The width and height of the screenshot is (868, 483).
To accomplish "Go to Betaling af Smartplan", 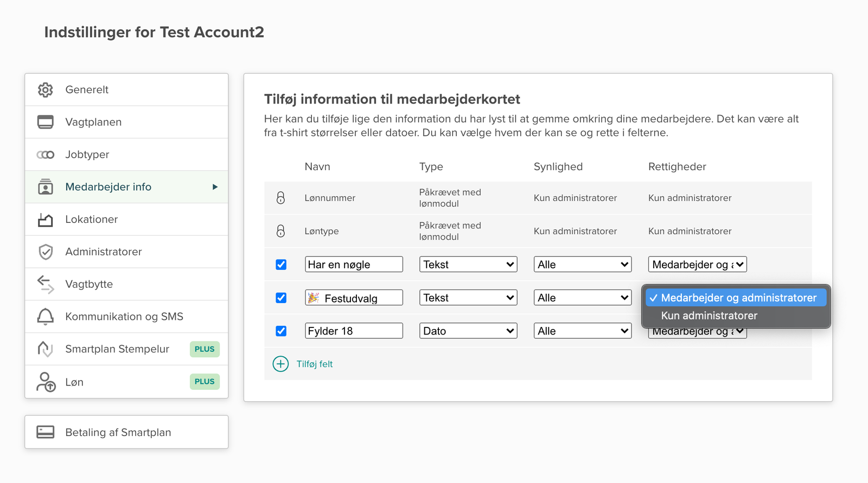I will 118,433.
